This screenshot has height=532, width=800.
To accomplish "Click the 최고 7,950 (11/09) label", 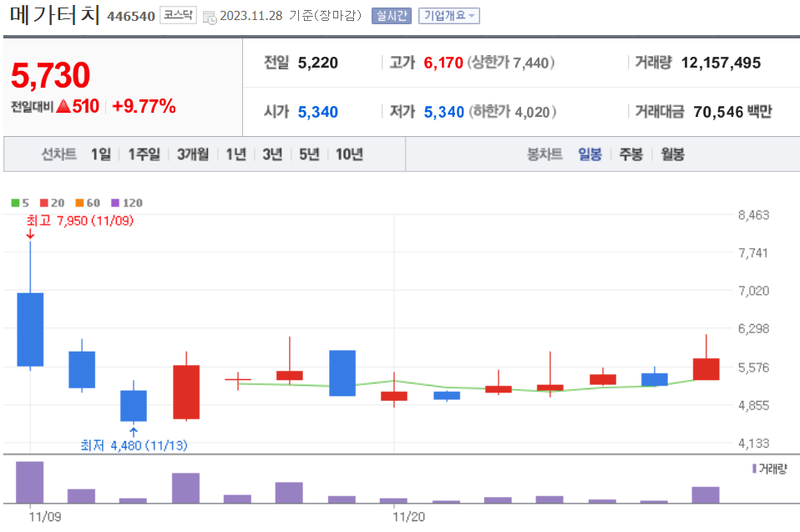I will pyautogui.click(x=80, y=220).
